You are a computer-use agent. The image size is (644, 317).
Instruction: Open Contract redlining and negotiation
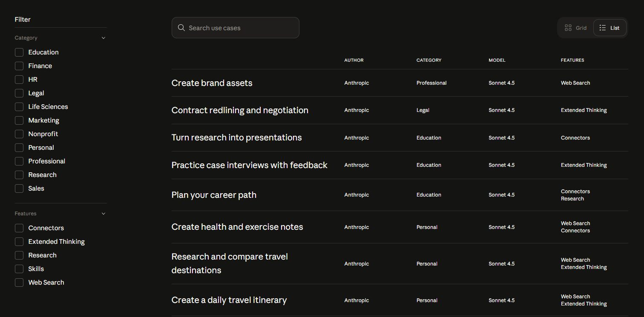coord(239,110)
